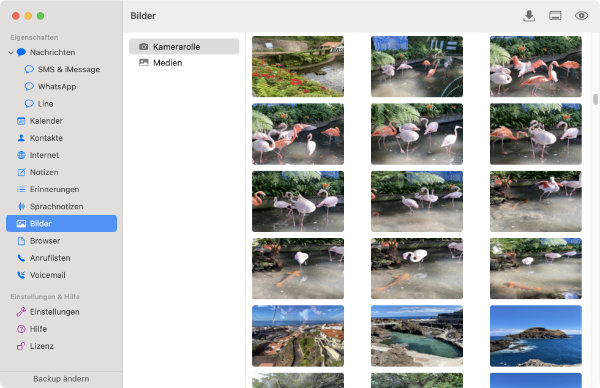Screen dimensions: 600x388
Task: Open Nachrichten section label
Action: (52, 52)
